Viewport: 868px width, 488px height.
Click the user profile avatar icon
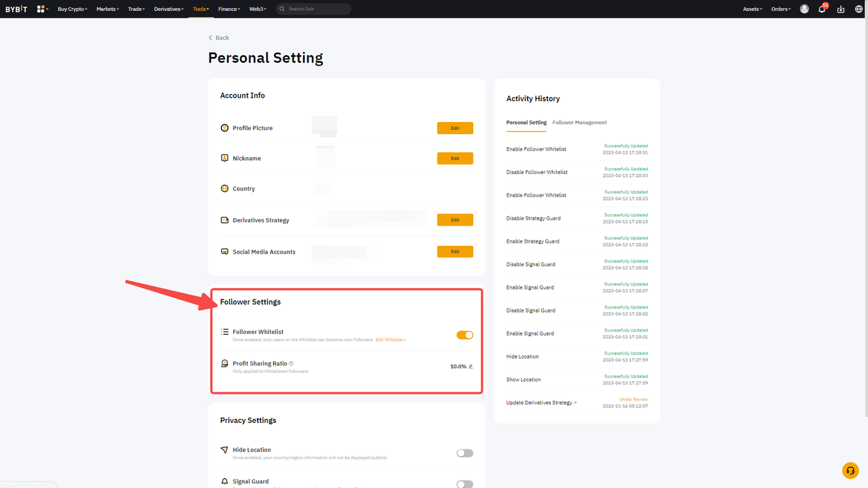point(804,9)
